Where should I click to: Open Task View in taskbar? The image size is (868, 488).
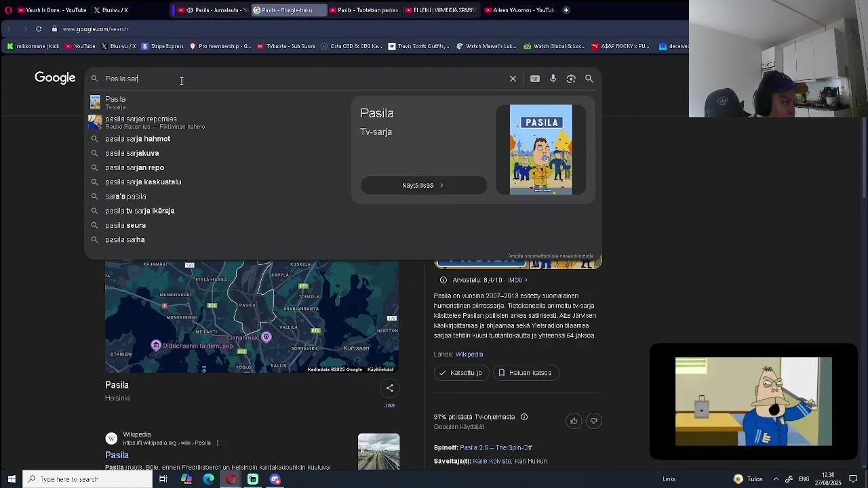click(163, 479)
